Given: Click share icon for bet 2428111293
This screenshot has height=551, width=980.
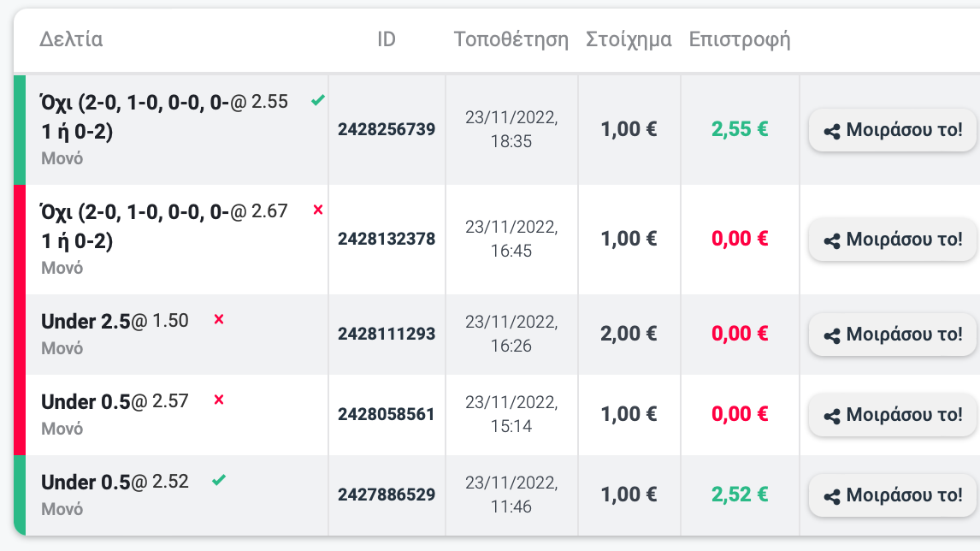Looking at the screenshot, I should point(832,335).
